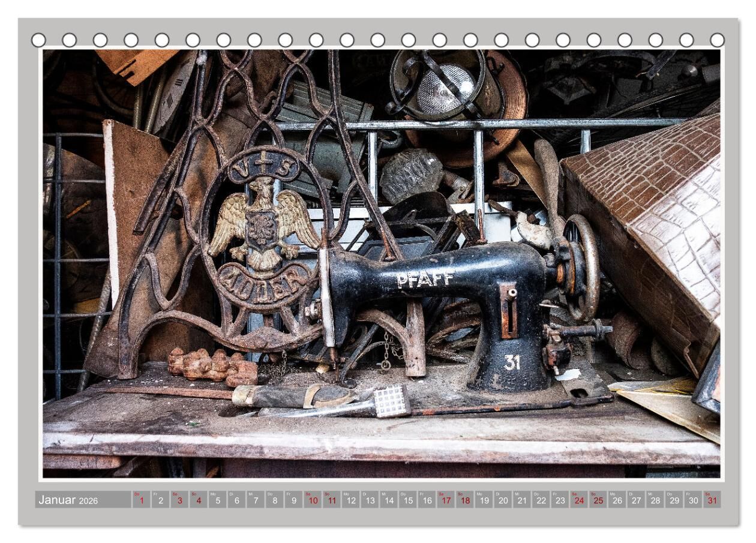756x543 pixels.
Task: Pick Tuesday the 6th date cell
Action: click(236, 500)
